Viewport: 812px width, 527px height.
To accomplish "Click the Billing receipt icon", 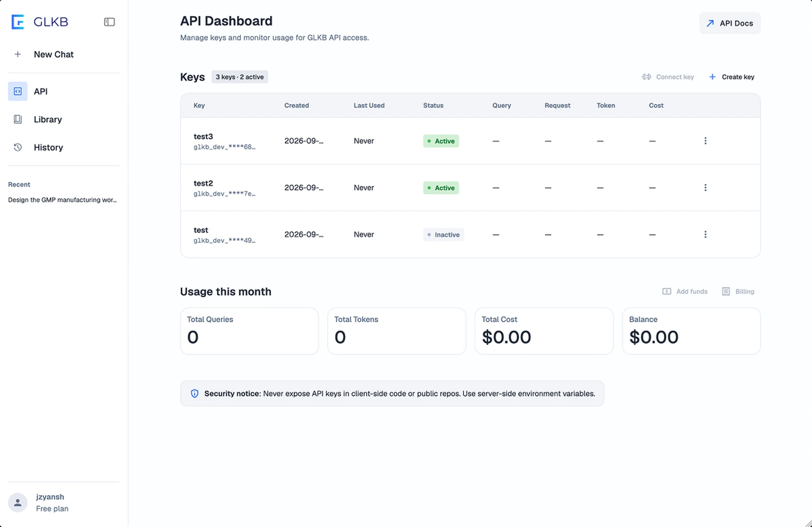I will [726, 292].
